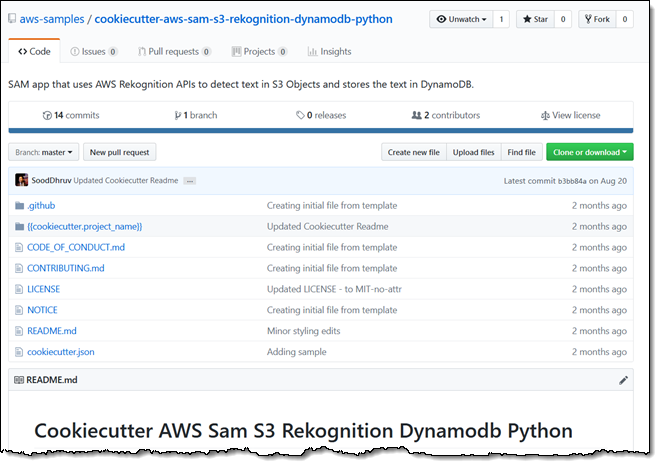The width and height of the screenshot is (660, 466).
Task: Open the Insights tab
Action: click(329, 51)
